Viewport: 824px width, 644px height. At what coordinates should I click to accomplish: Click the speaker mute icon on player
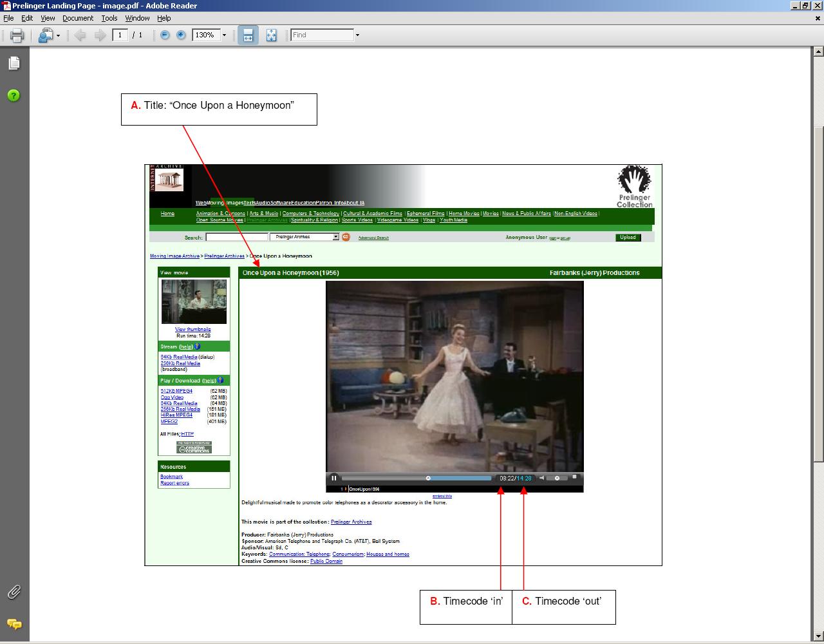[x=541, y=478]
